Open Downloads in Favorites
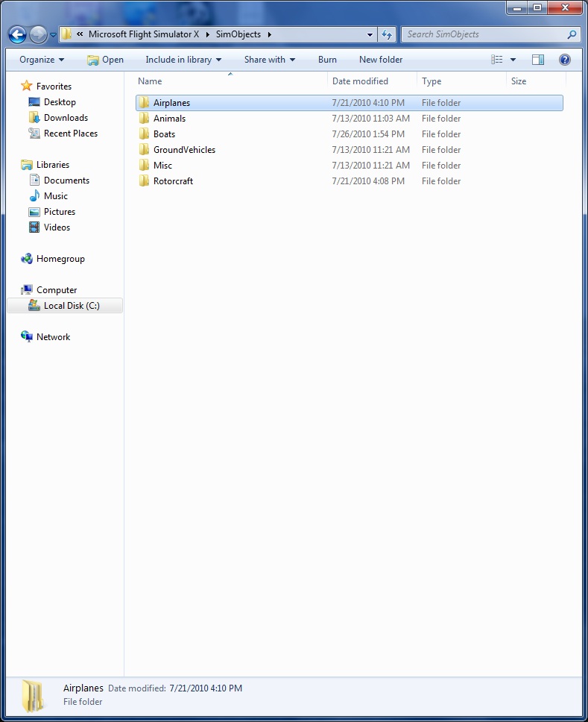The height and width of the screenshot is (722, 588). coord(66,117)
